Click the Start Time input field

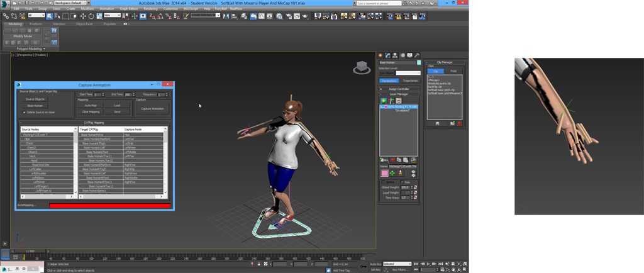coord(97,94)
